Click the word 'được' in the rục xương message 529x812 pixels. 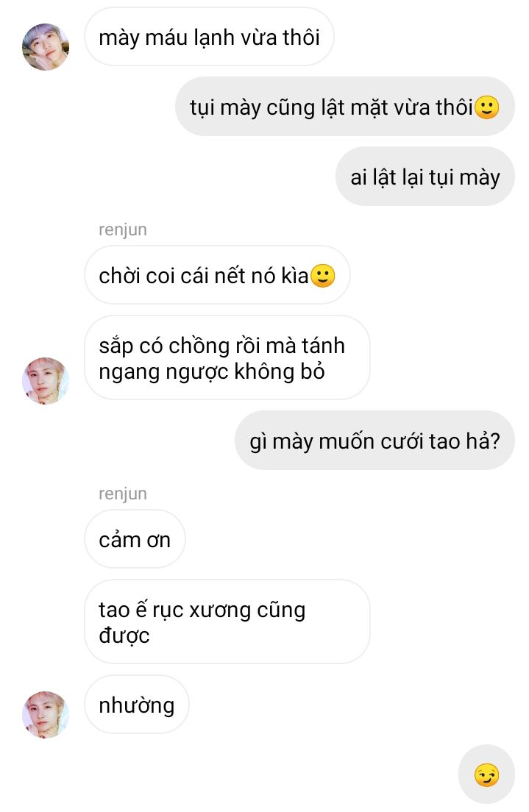(x=124, y=636)
